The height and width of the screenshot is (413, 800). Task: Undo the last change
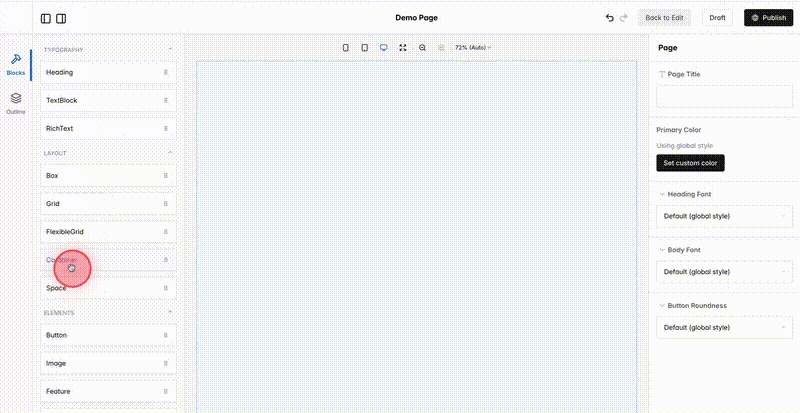[610, 18]
